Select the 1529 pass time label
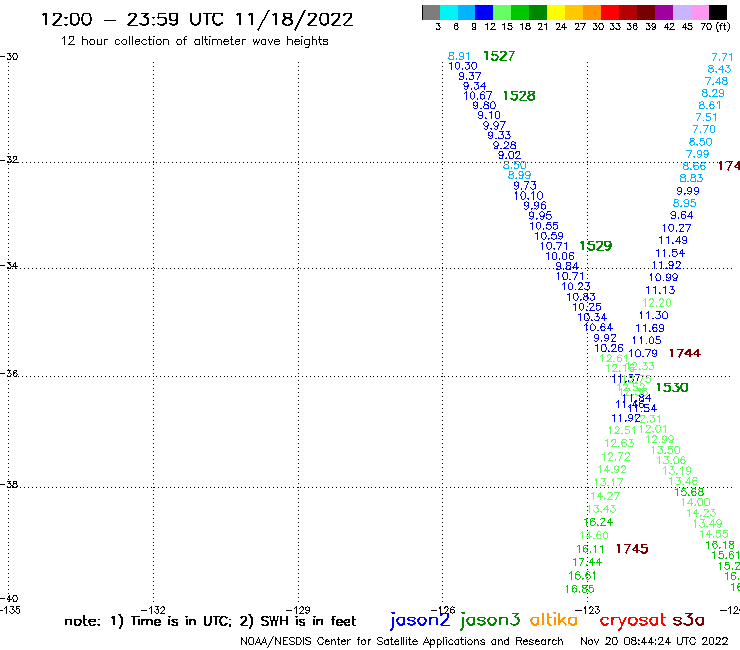This screenshot has height=650, width=740. [x=596, y=246]
